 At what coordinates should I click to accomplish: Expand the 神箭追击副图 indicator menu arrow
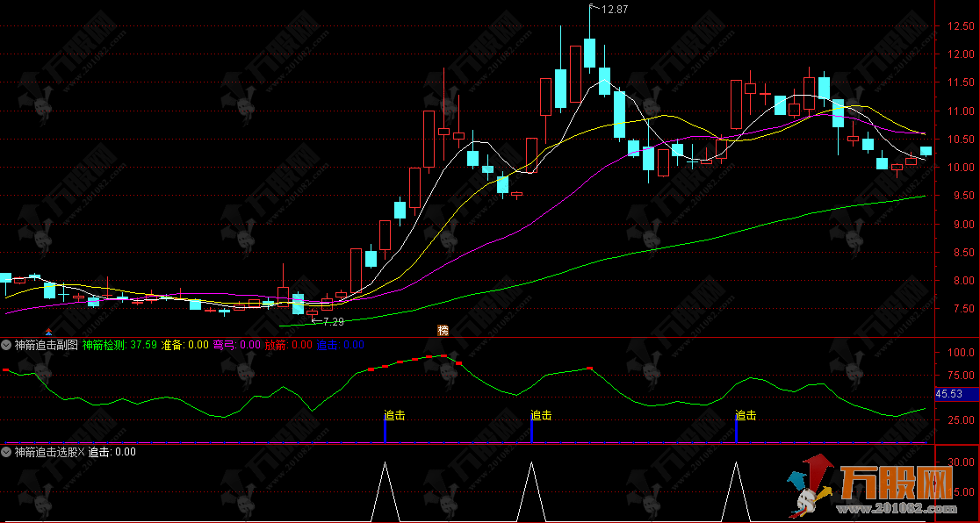click(7, 345)
